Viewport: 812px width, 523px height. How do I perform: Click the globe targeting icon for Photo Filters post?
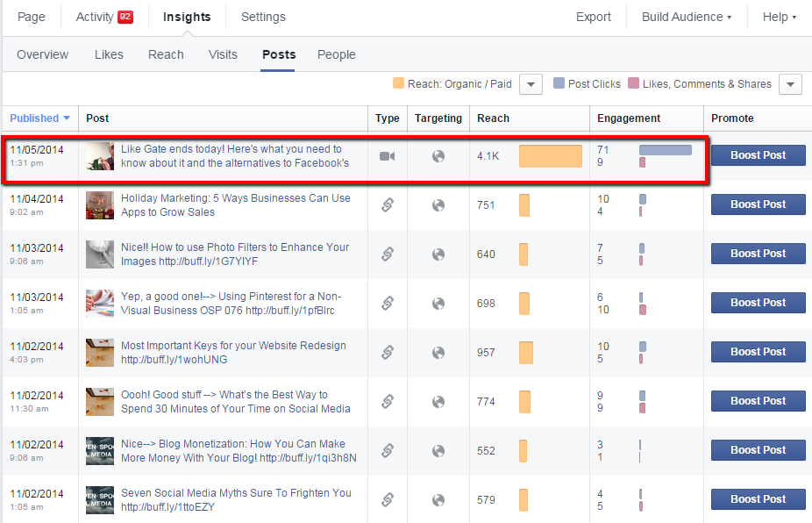point(438,254)
